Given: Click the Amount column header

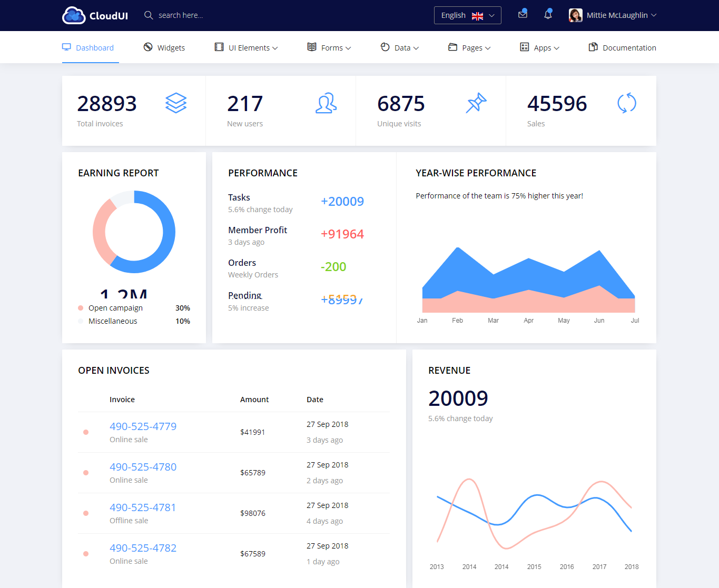Looking at the screenshot, I should pyautogui.click(x=254, y=400).
